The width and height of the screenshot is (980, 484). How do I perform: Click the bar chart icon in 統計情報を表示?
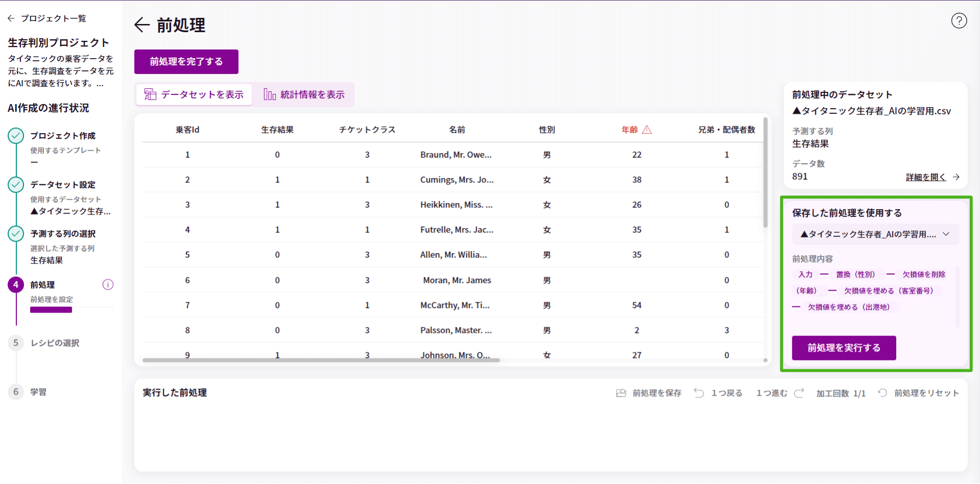(269, 94)
